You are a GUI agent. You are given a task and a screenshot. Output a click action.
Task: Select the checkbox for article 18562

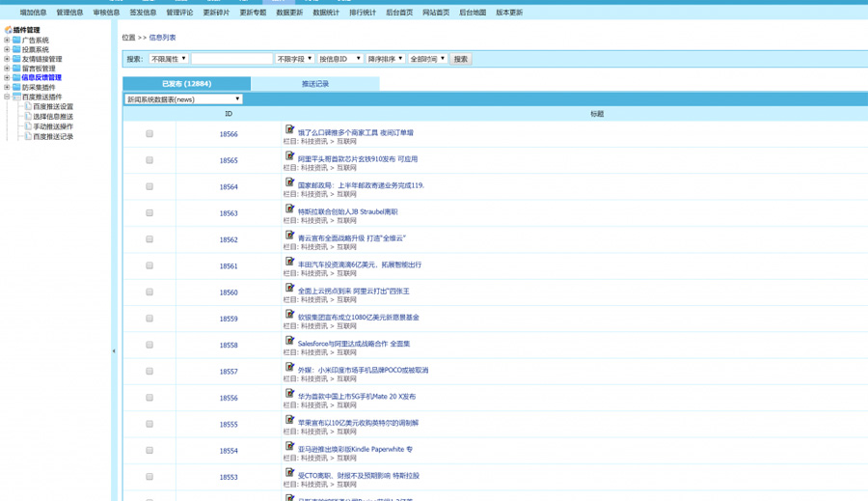coord(149,239)
